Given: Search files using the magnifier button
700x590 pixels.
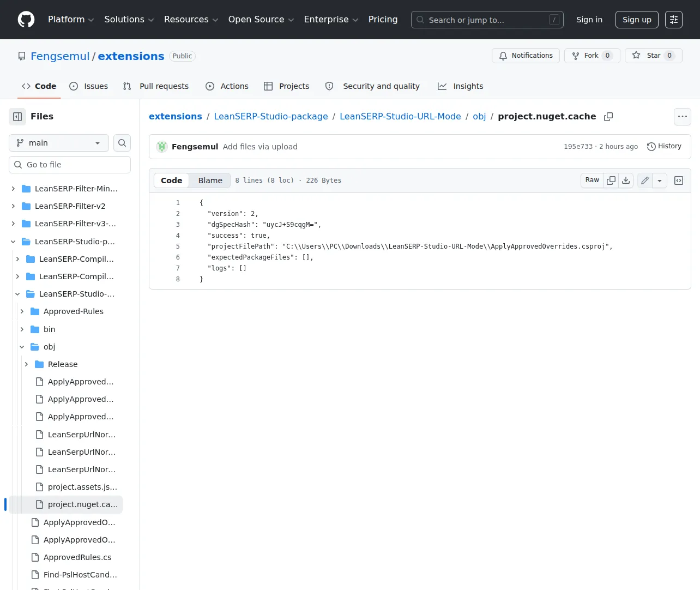Looking at the screenshot, I should [122, 143].
